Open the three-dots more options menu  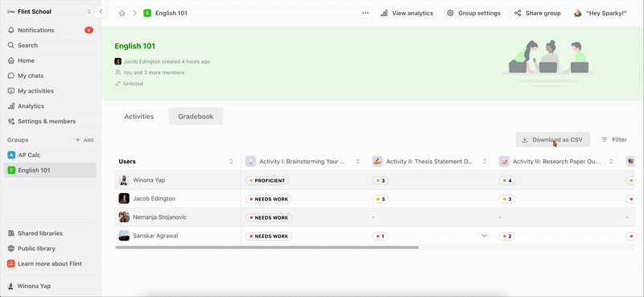365,13
